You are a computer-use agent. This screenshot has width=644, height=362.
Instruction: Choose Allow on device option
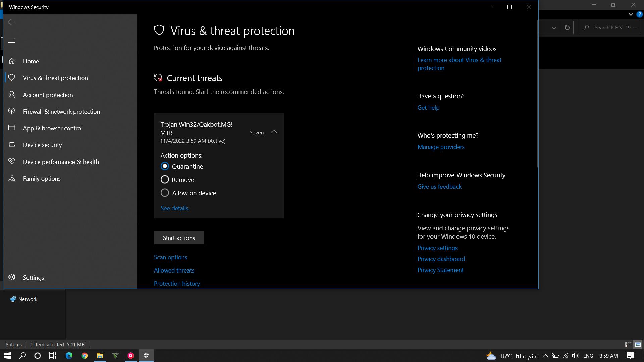(x=165, y=193)
